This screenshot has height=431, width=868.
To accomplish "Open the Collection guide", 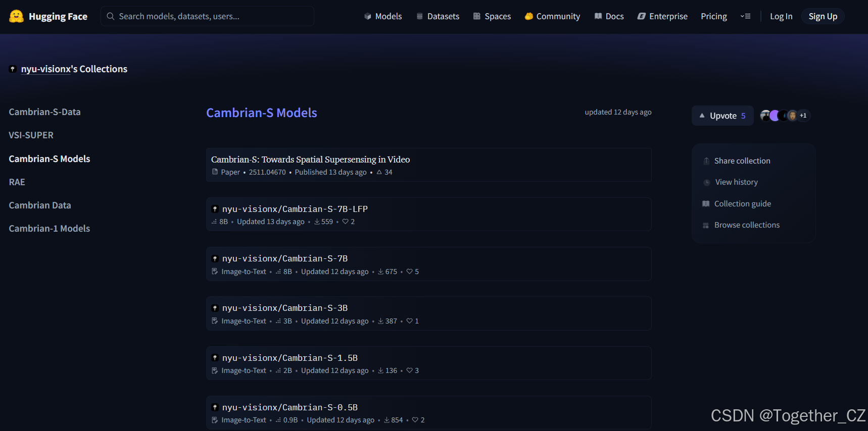I will [743, 204].
